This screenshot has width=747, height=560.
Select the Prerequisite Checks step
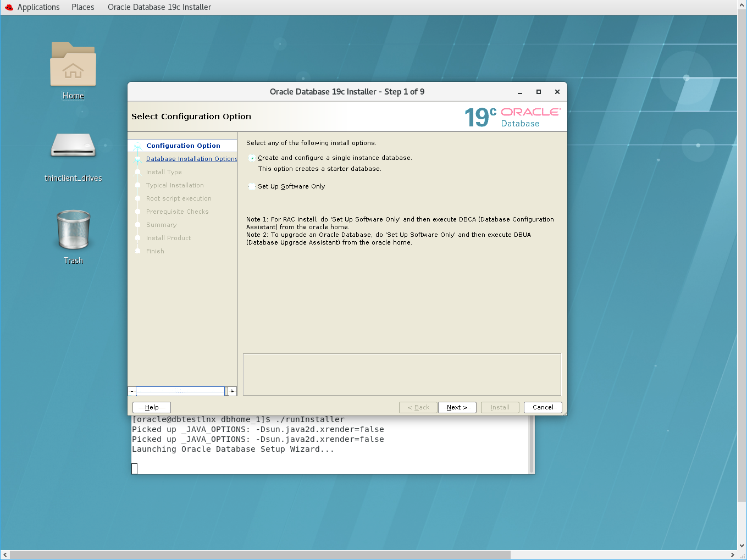pyautogui.click(x=178, y=212)
